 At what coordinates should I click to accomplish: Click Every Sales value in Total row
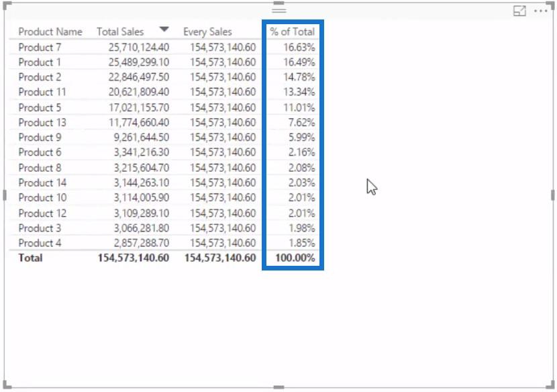click(x=220, y=258)
